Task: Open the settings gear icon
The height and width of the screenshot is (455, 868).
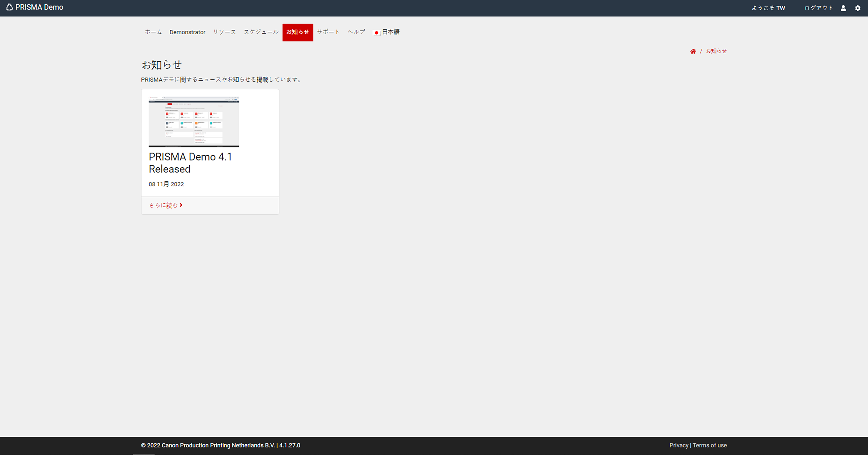Action: coord(858,8)
